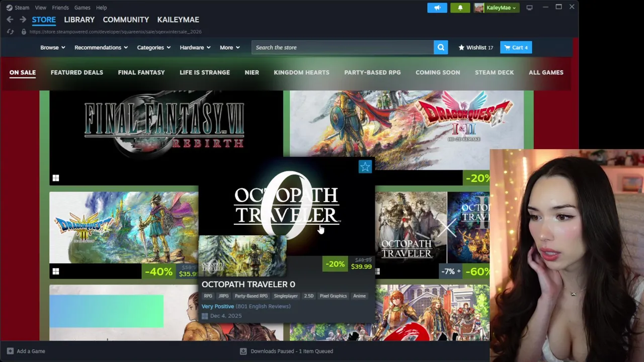Click the Search the store field

click(343, 47)
